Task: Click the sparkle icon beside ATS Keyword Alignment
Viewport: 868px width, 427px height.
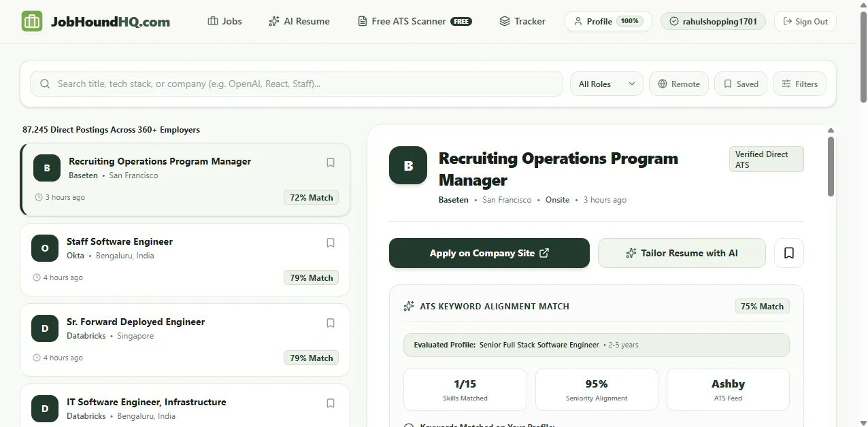Action: (x=409, y=306)
